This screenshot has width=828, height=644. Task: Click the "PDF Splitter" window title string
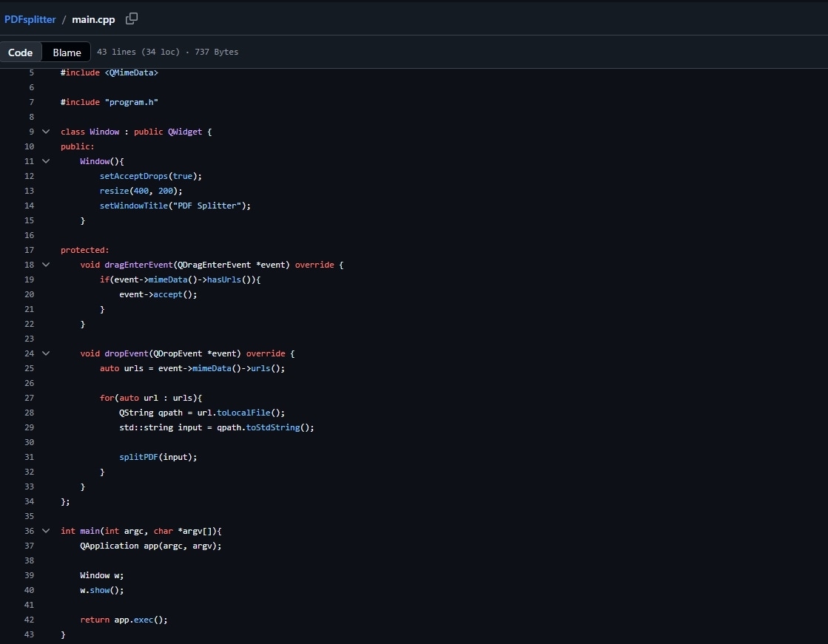[207, 206]
